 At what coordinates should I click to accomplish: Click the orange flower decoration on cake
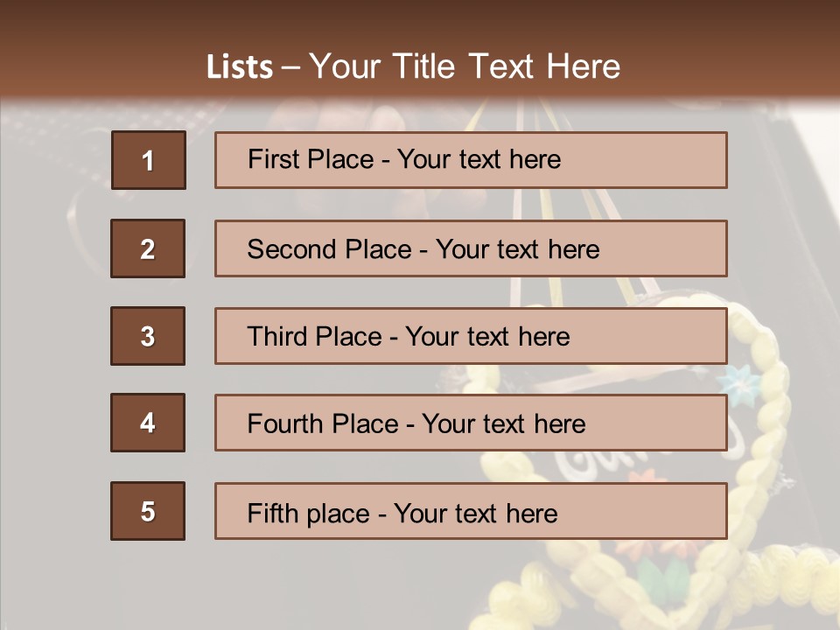pyautogui.click(x=648, y=477)
